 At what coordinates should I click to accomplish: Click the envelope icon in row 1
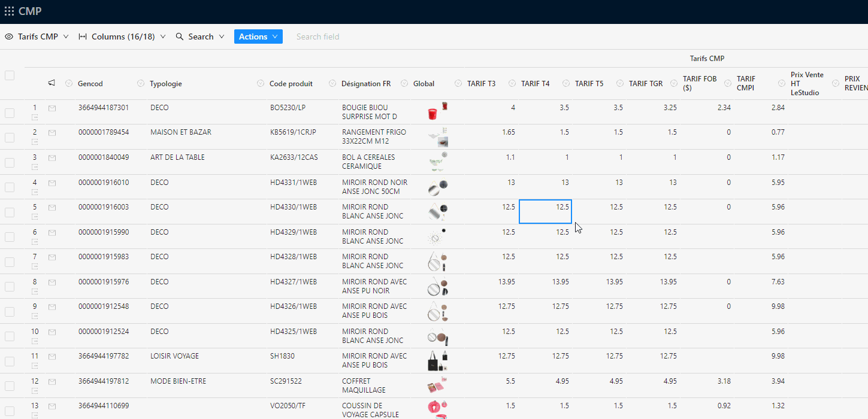tap(52, 108)
